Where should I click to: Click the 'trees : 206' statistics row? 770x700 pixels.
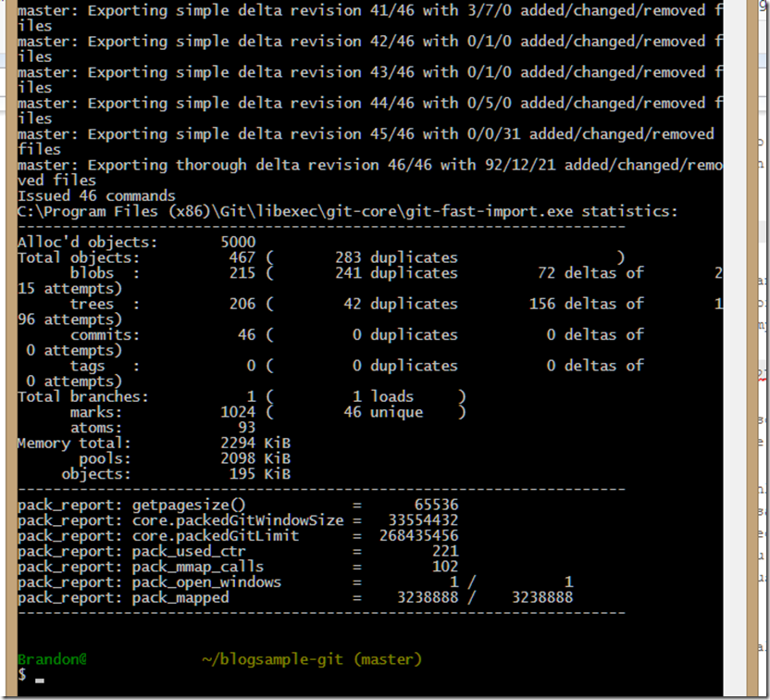tap(370, 311)
